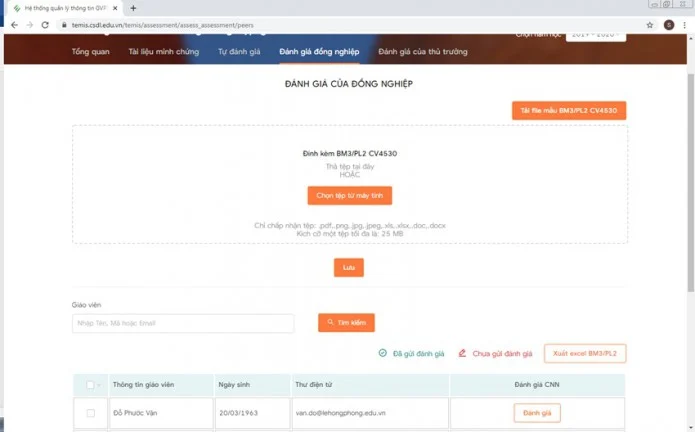This screenshot has height=432, width=695.
Task: Click the padlock site info icon
Action: click(x=64, y=25)
